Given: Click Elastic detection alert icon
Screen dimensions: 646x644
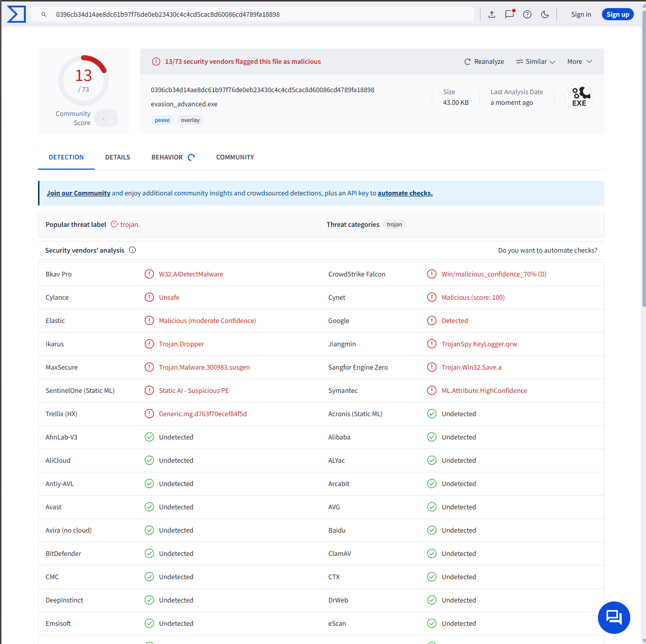Looking at the screenshot, I should [149, 320].
